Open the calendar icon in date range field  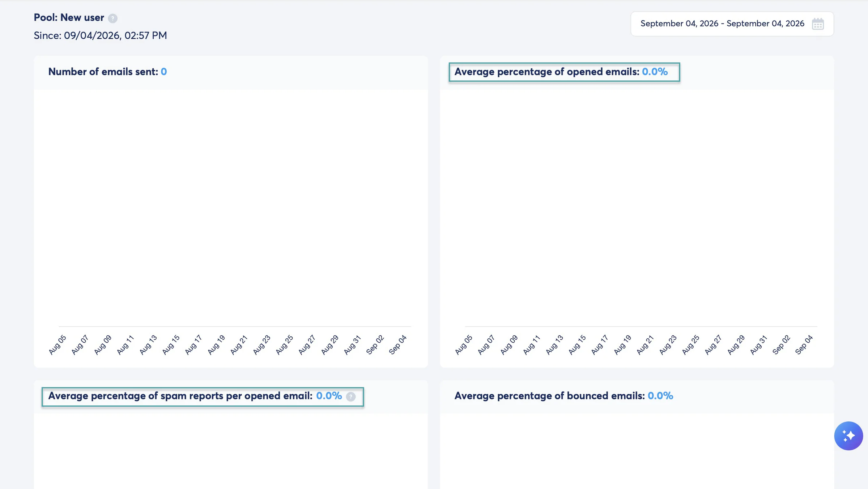pos(818,24)
